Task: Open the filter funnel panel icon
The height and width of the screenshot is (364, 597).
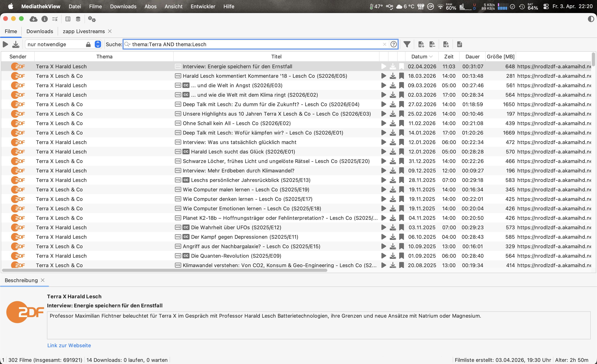Action: 407,44
